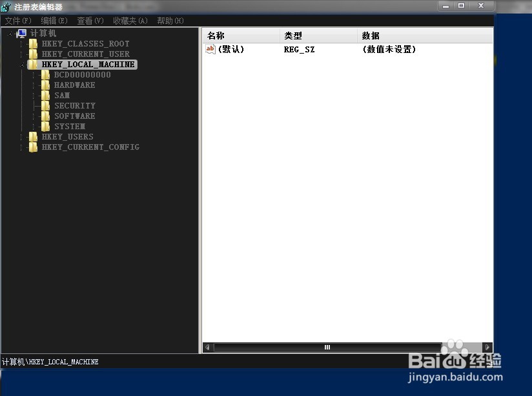The height and width of the screenshot is (396, 532).
Task: Click the REG_SZ type cell
Action: pos(300,50)
